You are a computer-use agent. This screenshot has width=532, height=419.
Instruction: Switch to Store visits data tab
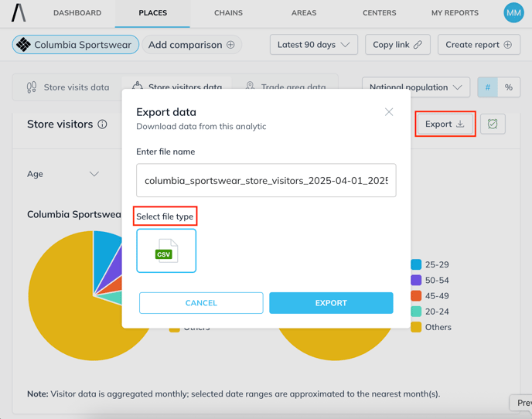[67, 87]
